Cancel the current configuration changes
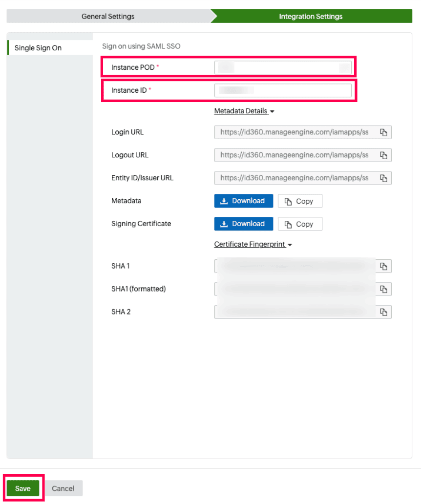 pyautogui.click(x=63, y=488)
